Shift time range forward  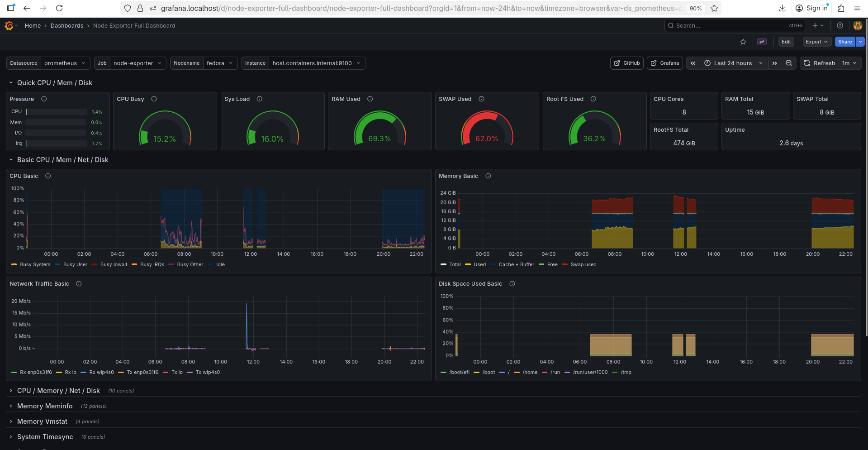(775, 63)
